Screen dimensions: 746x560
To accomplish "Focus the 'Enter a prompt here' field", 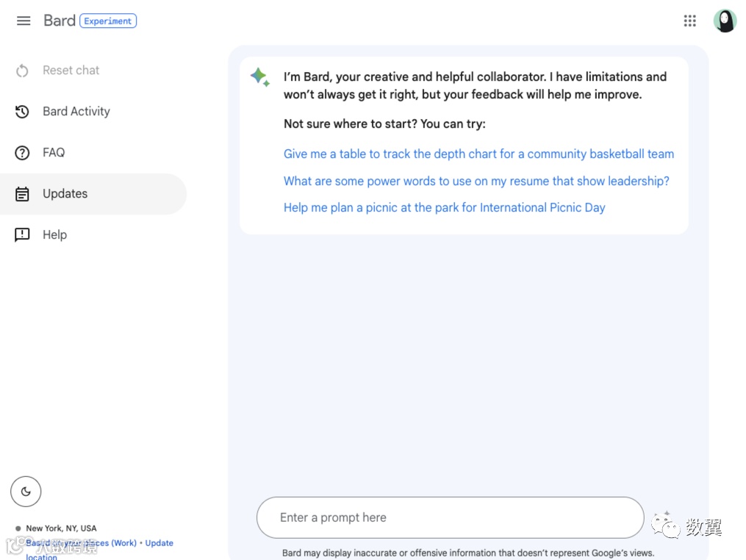I will (450, 517).
